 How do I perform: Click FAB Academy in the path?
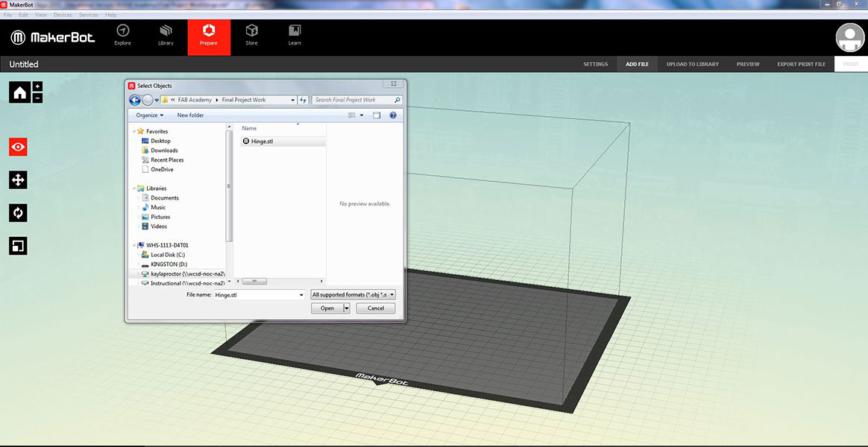[195, 100]
